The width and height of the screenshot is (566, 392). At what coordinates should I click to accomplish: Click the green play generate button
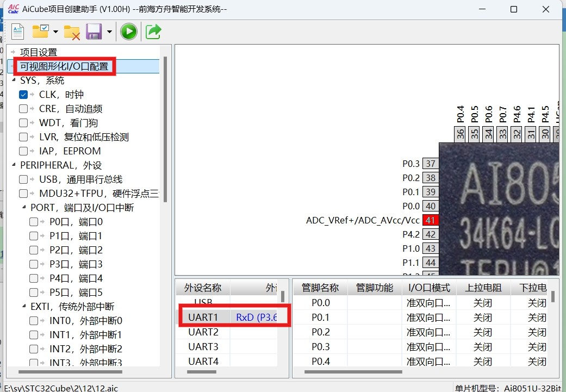129,32
